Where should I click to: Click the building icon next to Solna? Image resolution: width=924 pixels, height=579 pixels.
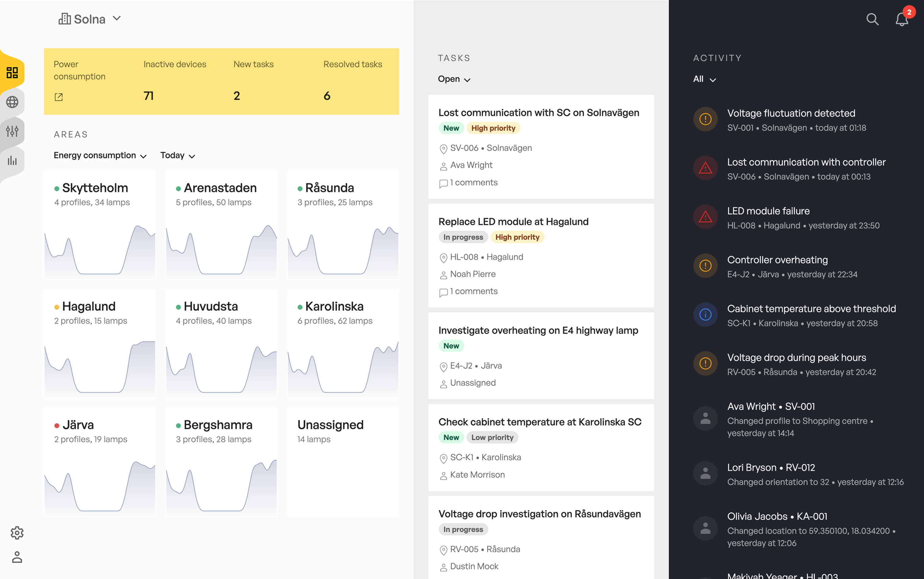pos(65,19)
